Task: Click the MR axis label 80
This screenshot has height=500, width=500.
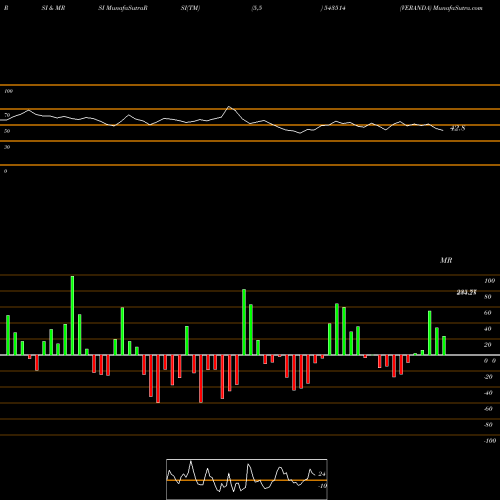Action: click(488, 297)
